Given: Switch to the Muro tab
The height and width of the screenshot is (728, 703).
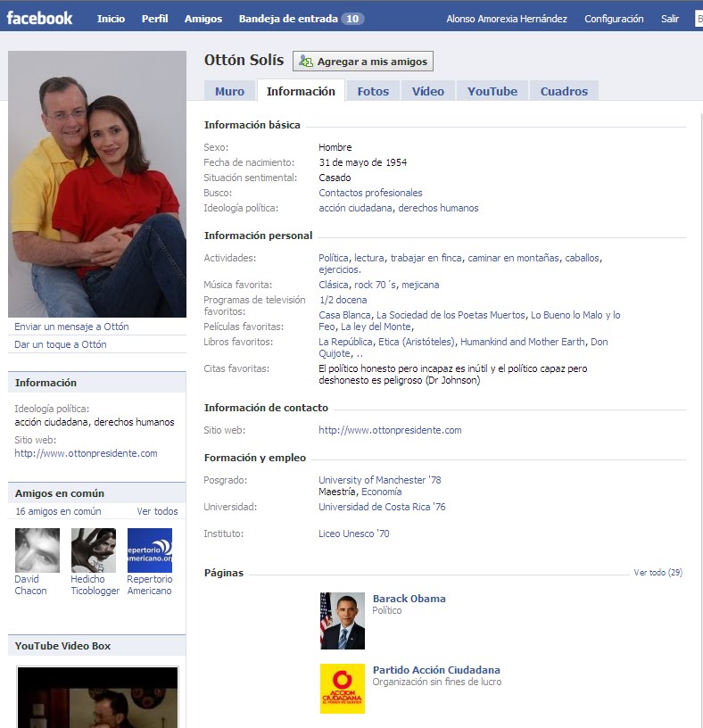Looking at the screenshot, I should [229, 91].
